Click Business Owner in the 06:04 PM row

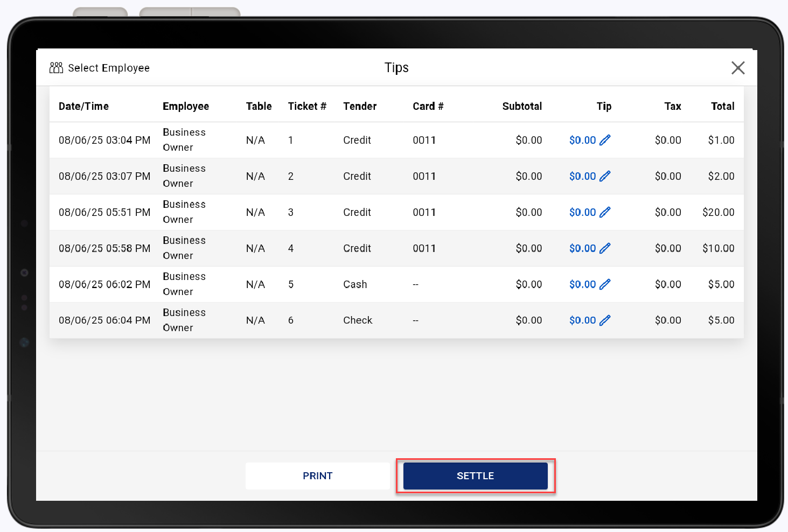pos(184,320)
